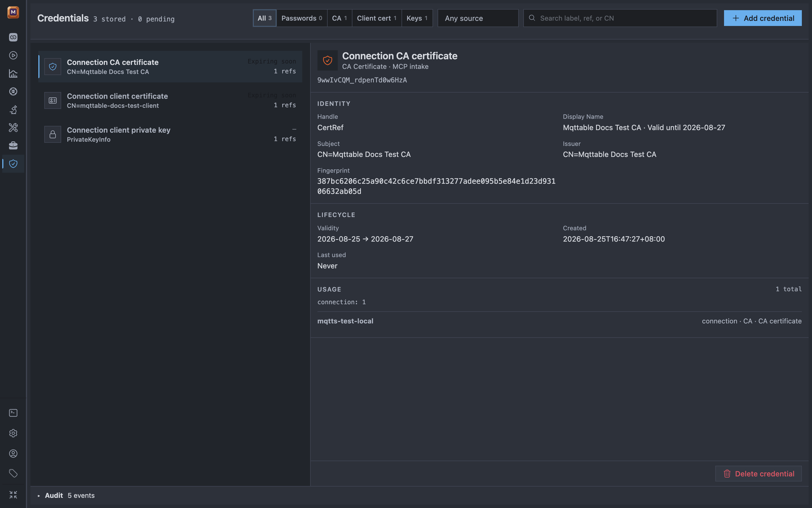
Task: Click 1 refs on Connection client private key row
Action: click(285, 139)
